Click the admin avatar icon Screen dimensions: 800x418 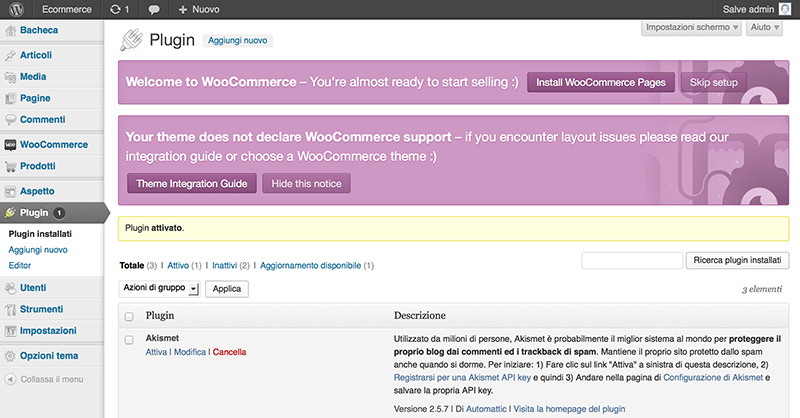pos(785,9)
